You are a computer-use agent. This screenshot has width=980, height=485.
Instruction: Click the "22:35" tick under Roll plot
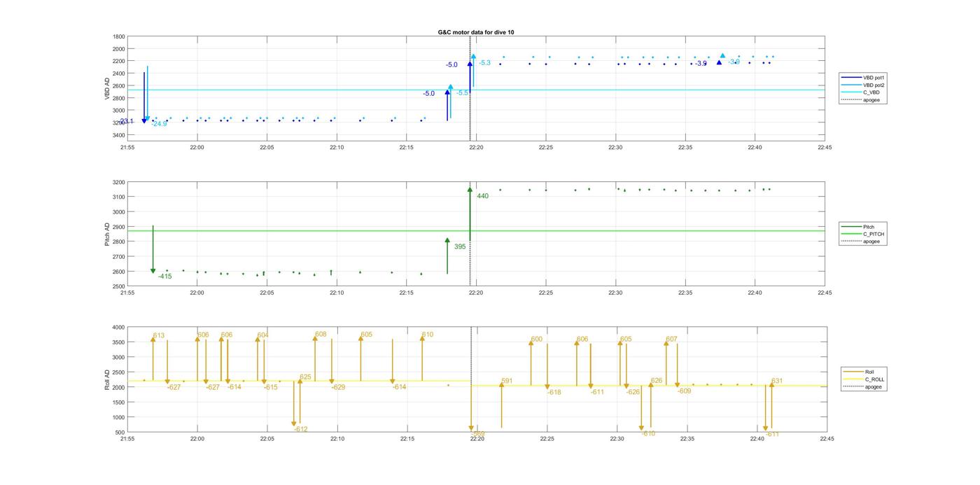[x=687, y=439]
